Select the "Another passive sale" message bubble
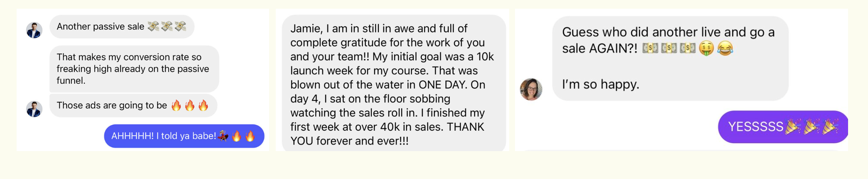 point(101,27)
